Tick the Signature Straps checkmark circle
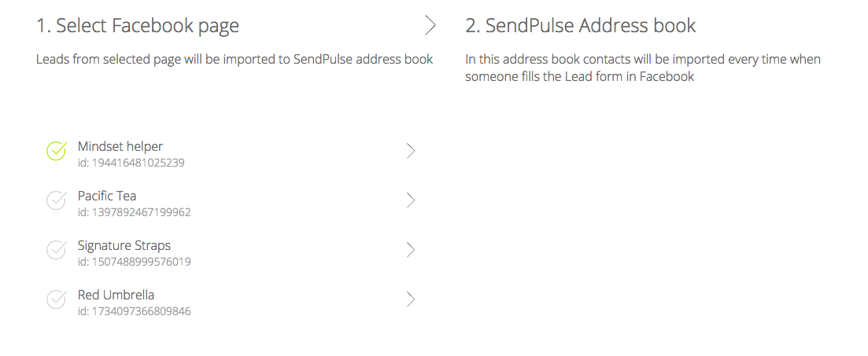The height and width of the screenshot is (356, 868). [56, 250]
